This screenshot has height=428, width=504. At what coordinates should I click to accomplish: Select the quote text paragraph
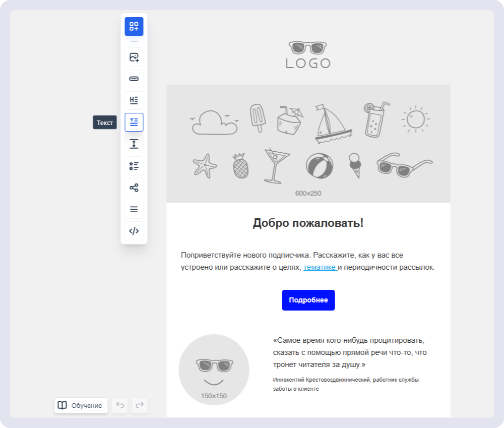tap(349, 352)
